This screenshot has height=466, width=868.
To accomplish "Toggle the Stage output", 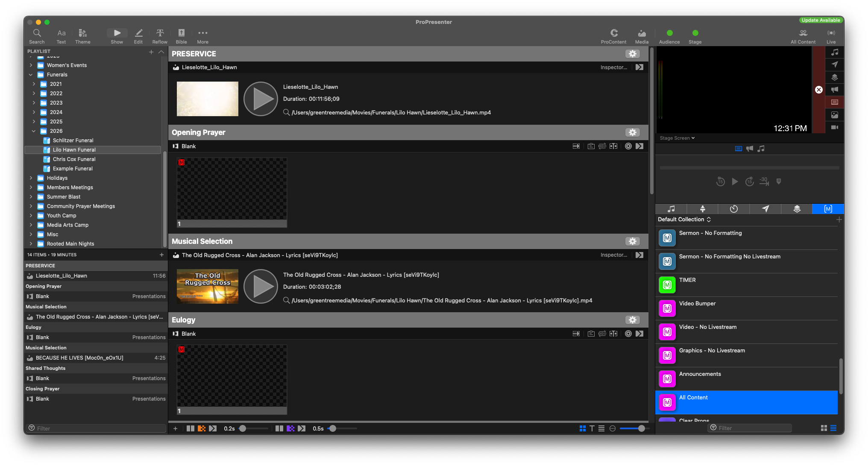I will point(695,36).
